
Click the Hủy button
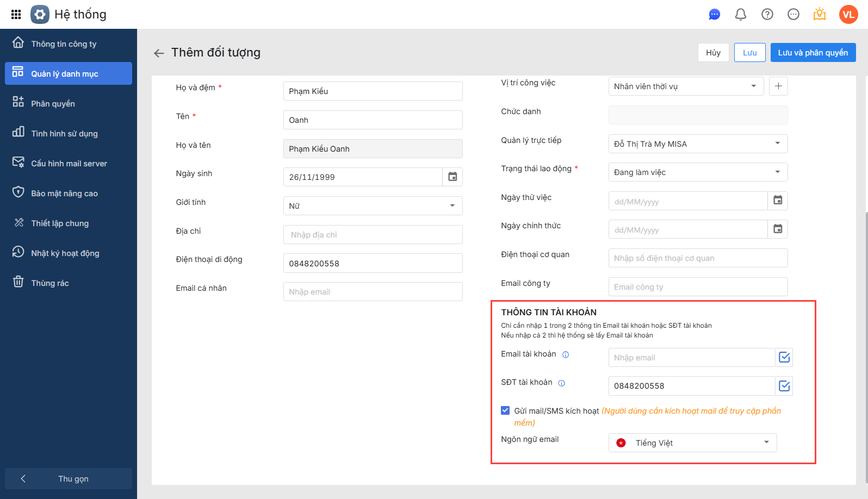[x=713, y=53]
